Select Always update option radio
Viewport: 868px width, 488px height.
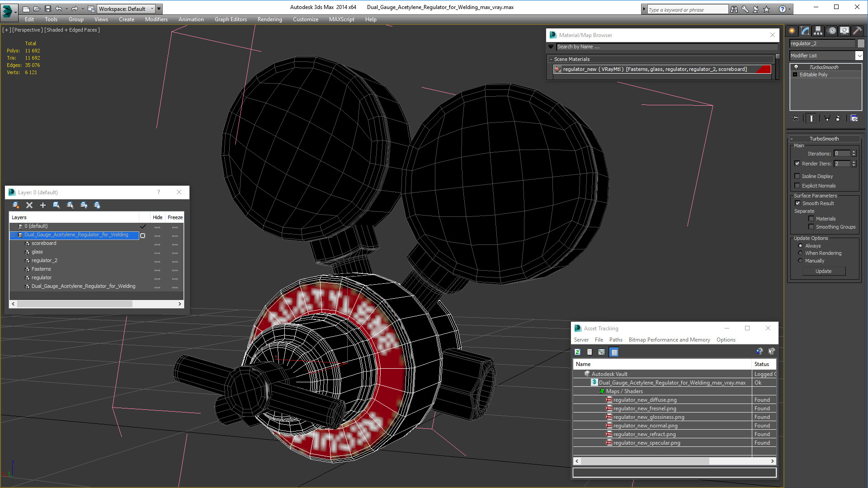800,246
